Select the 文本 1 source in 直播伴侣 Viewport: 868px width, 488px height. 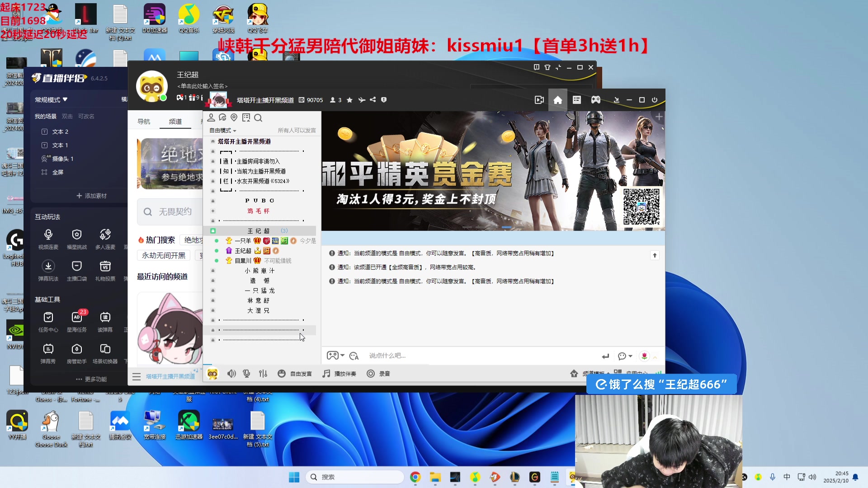pos(60,145)
